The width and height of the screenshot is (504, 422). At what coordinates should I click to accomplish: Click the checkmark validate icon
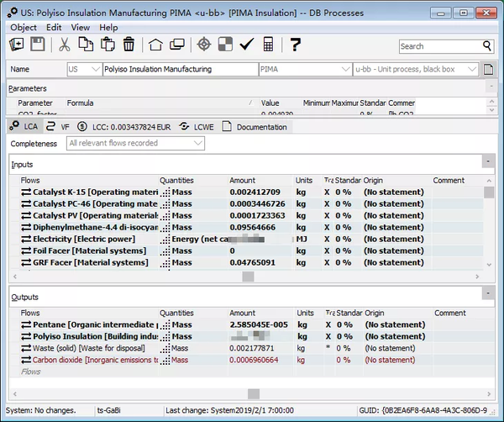pyautogui.click(x=246, y=44)
